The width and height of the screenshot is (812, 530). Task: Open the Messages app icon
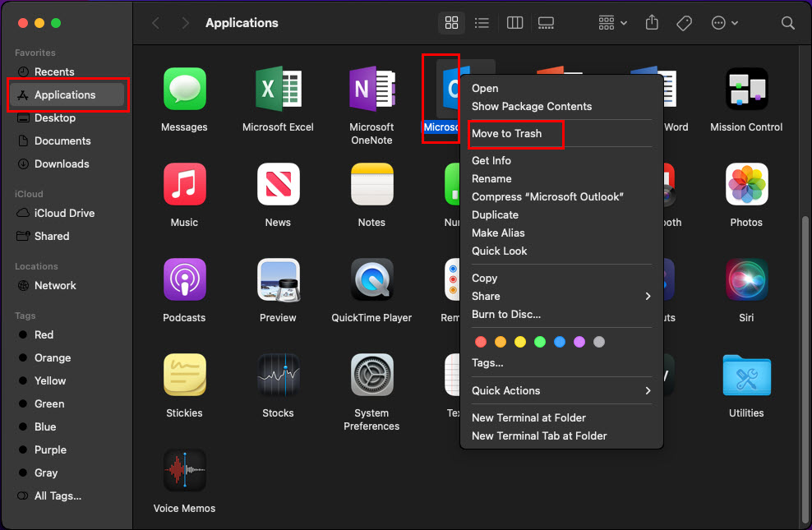pos(184,89)
